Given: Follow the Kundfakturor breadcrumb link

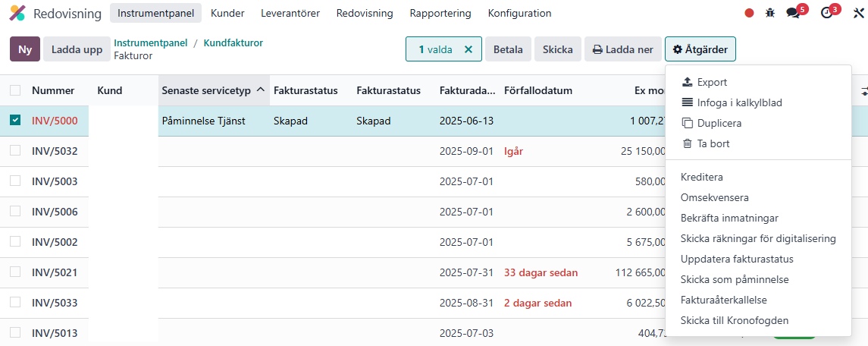Looking at the screenshot, I should 233,43.
